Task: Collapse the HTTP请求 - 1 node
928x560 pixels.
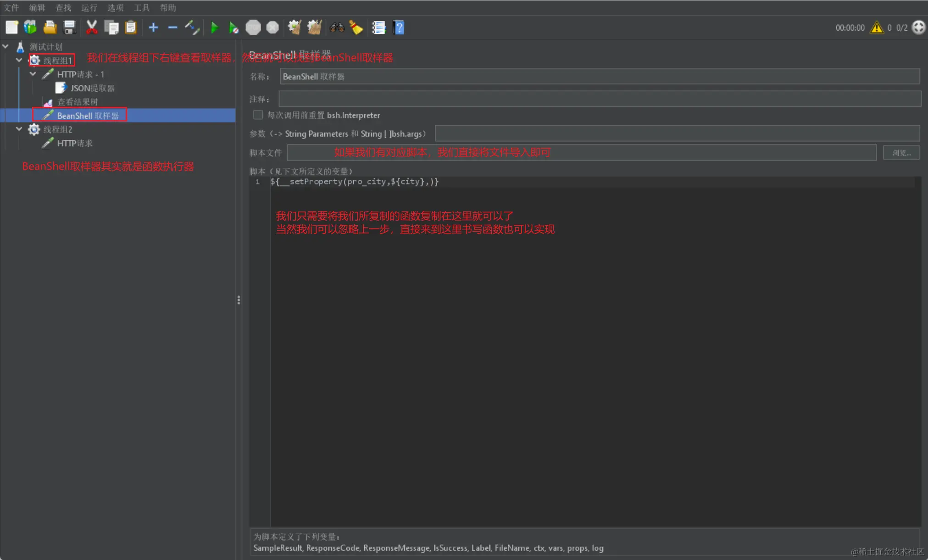Action: [x=33, y=74]
